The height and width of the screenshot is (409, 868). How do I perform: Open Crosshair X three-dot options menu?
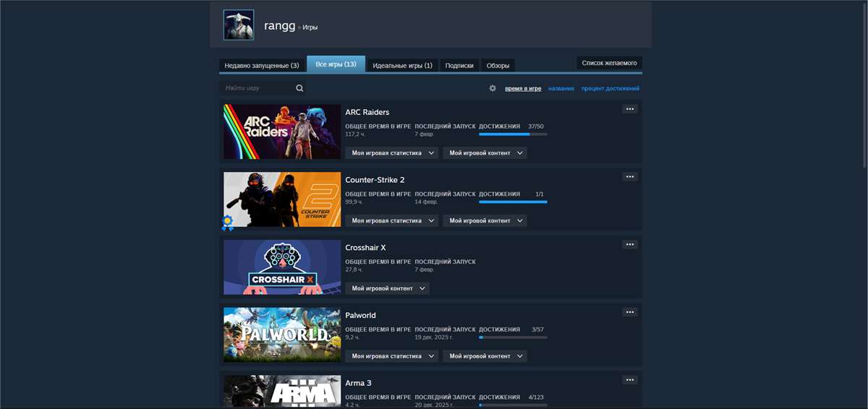click(x=630, y=244)
